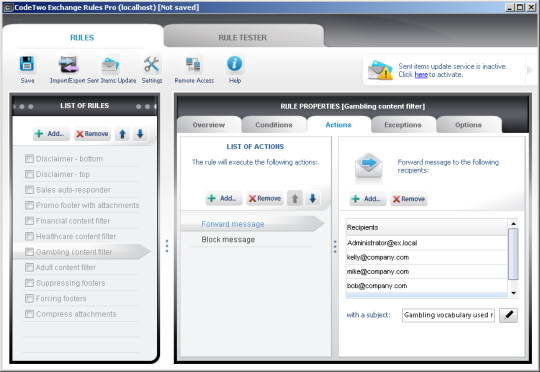Open the Settings wrench icon

click(x=152, y=64)
